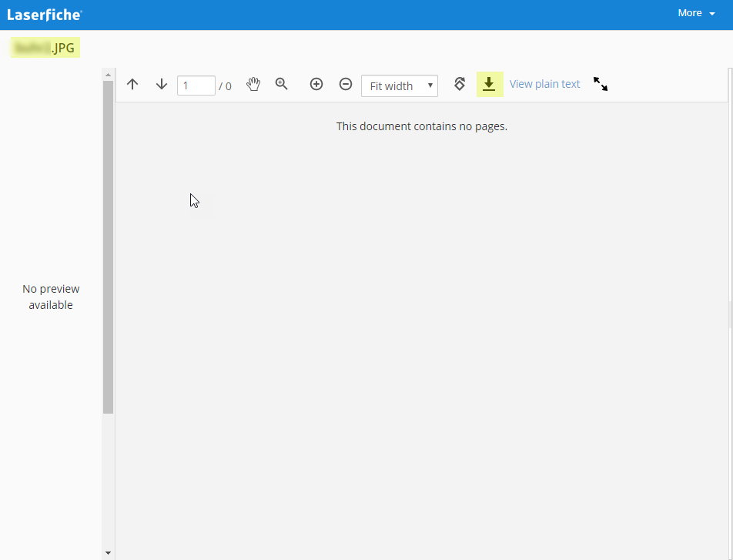Screen dimensions: 733x560
Task: Click the thumbnail pane scroll down arrow
Action: point(108,553)
